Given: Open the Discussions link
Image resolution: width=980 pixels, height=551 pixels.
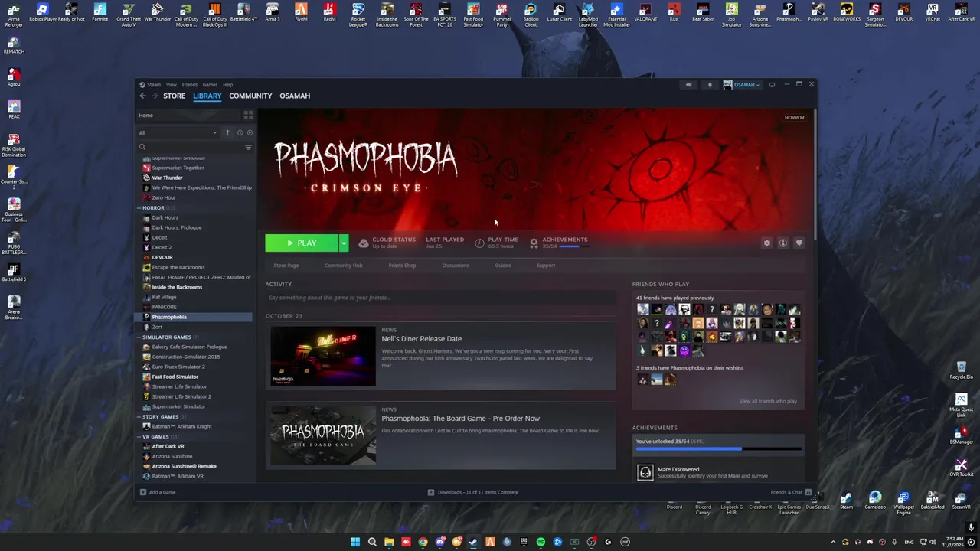Looking at the screenshot, I should [456, 266].
